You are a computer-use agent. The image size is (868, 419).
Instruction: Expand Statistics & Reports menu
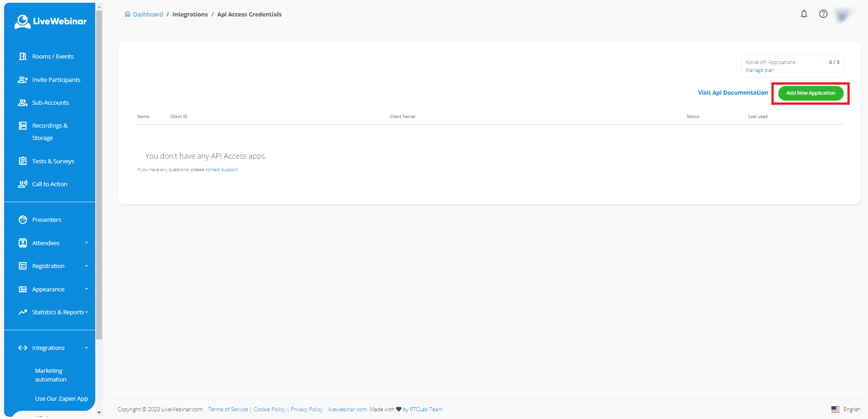click(86, 312)
